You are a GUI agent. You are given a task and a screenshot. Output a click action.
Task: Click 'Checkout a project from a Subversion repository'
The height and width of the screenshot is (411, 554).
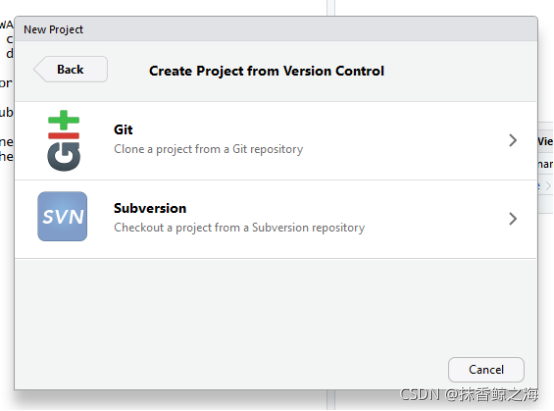tap(239, 228)
